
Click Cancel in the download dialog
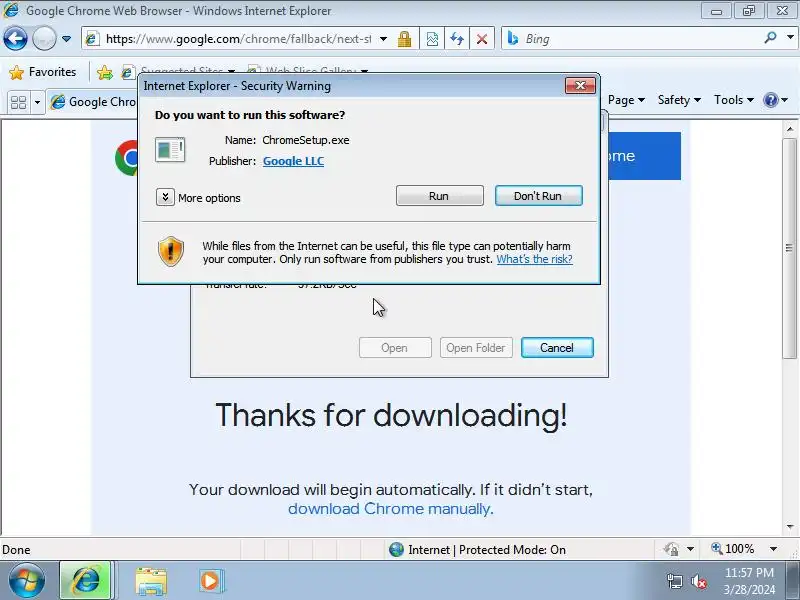(x=557, y=347)
